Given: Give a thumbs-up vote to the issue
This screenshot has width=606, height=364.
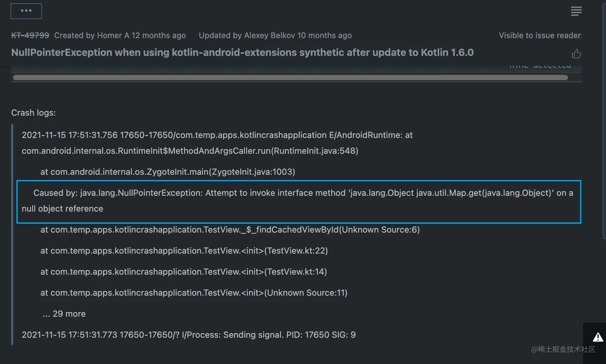Looking at the screenshot, I should (576, 54).
